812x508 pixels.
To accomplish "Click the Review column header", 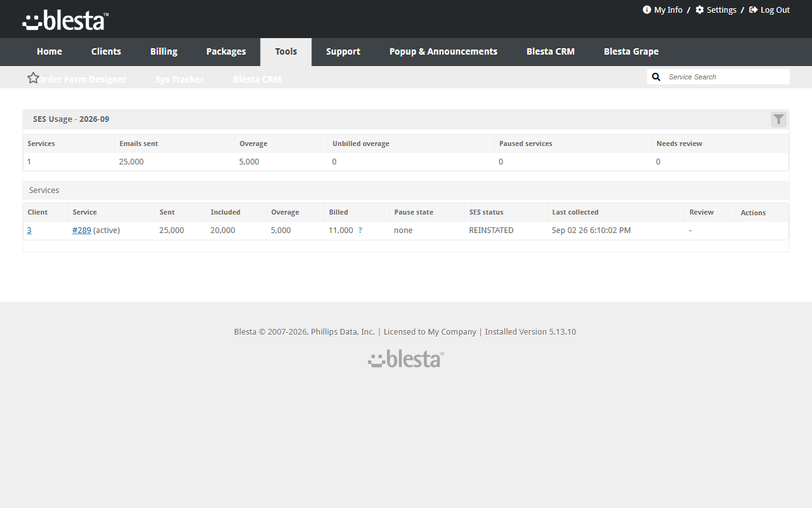I will [x=702, y=212].
